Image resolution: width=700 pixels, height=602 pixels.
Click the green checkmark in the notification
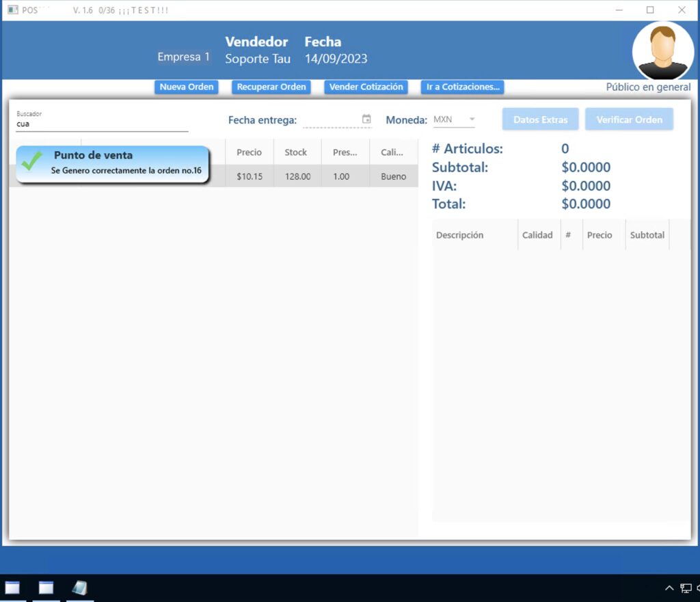click(x=31, y=161)
